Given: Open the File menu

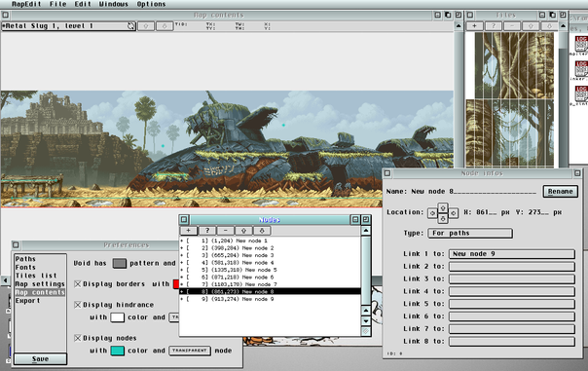Looking at the screenshot, I should coord(57,4).
